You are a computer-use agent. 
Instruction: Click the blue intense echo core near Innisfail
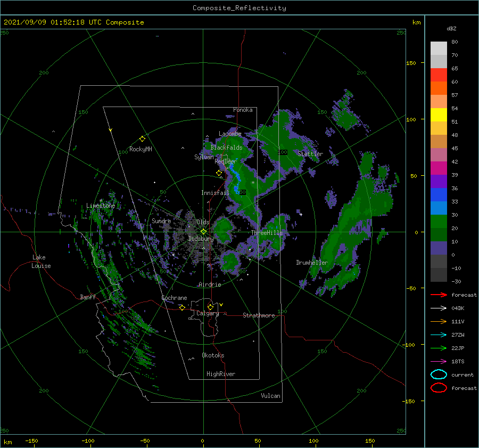click(x=236, y=179)
